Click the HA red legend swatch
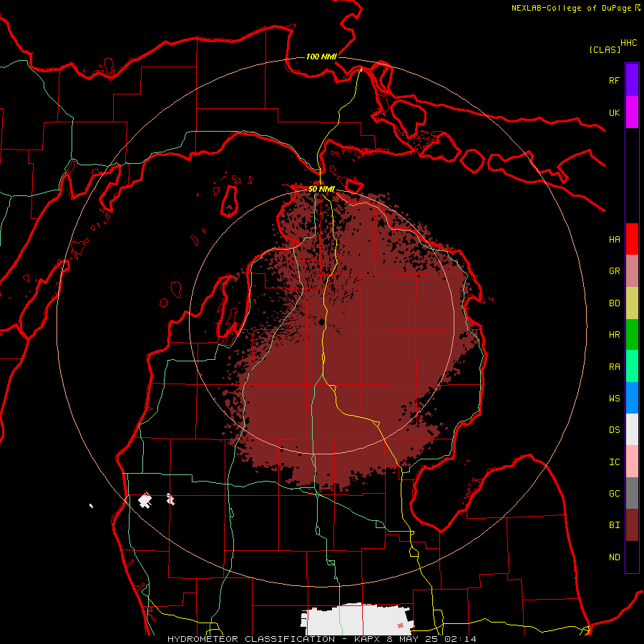644x644 pixels. (632, 239)
